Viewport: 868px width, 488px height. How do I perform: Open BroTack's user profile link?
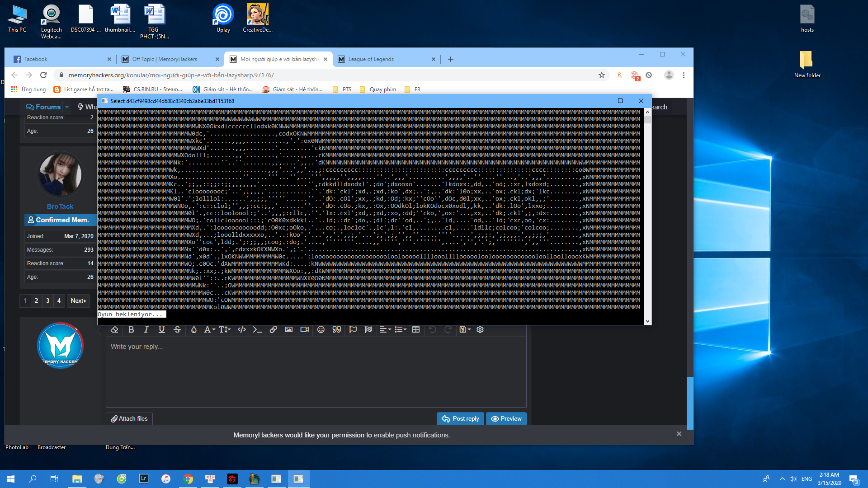60,206
